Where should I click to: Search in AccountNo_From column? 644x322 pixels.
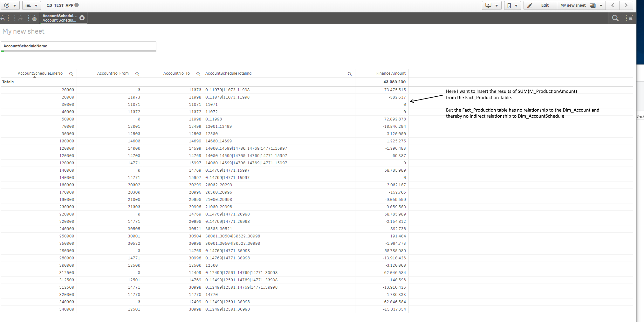[137, 74]
